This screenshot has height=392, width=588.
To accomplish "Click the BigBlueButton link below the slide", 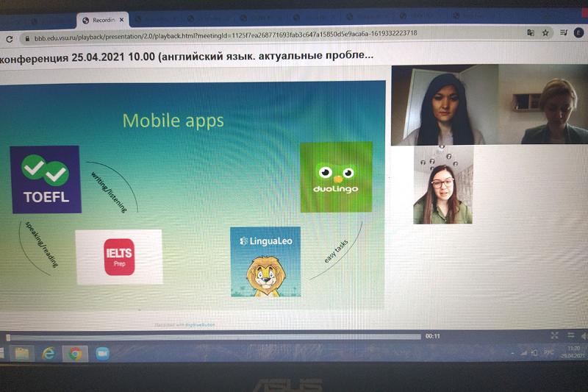I will tap(200, 324).
